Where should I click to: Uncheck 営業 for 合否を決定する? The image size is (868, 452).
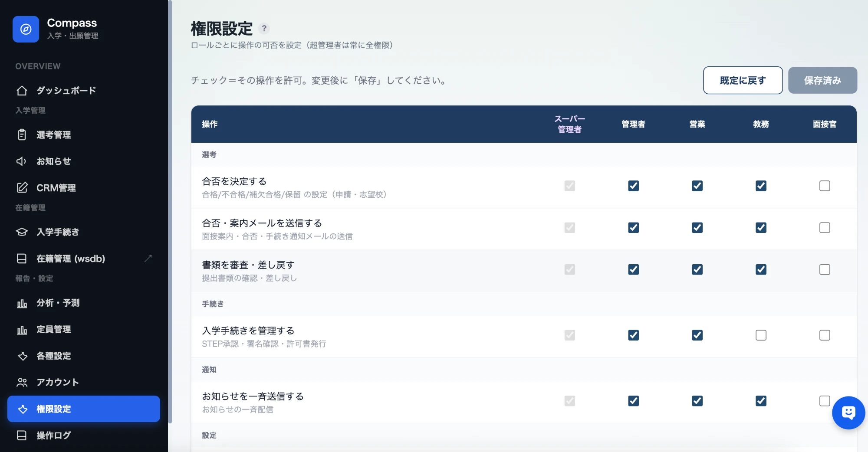(697, 186)
